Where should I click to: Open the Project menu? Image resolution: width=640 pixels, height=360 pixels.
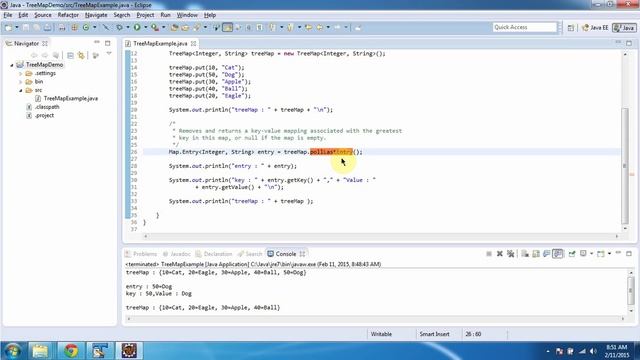pos(145,15)
